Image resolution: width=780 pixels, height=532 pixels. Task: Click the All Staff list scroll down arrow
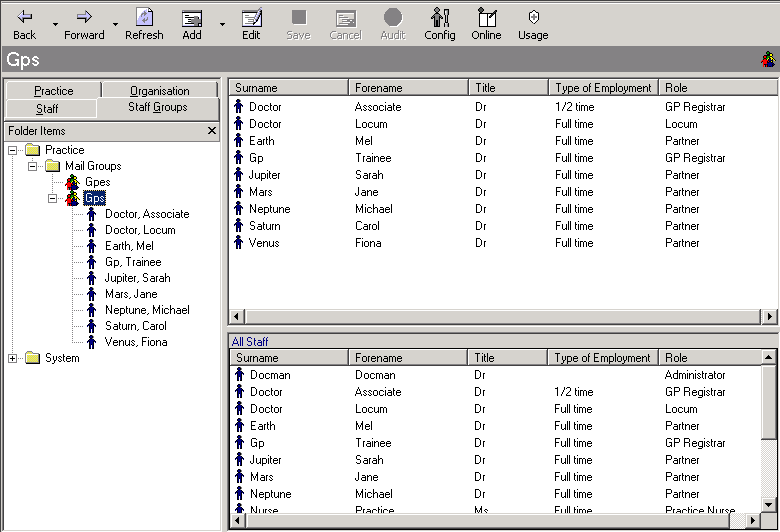pyautogui.click(x=768, y=504)
